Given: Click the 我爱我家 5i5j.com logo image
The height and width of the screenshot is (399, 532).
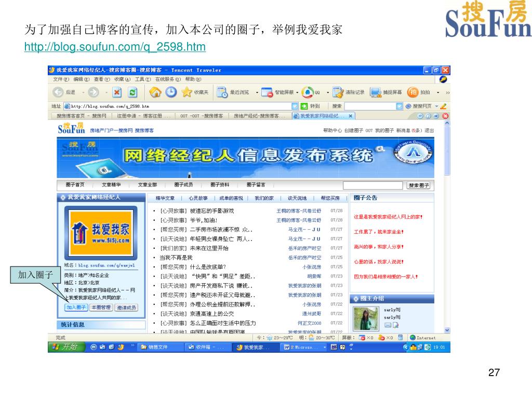Looking at the screenshot, I should [100, 232].
